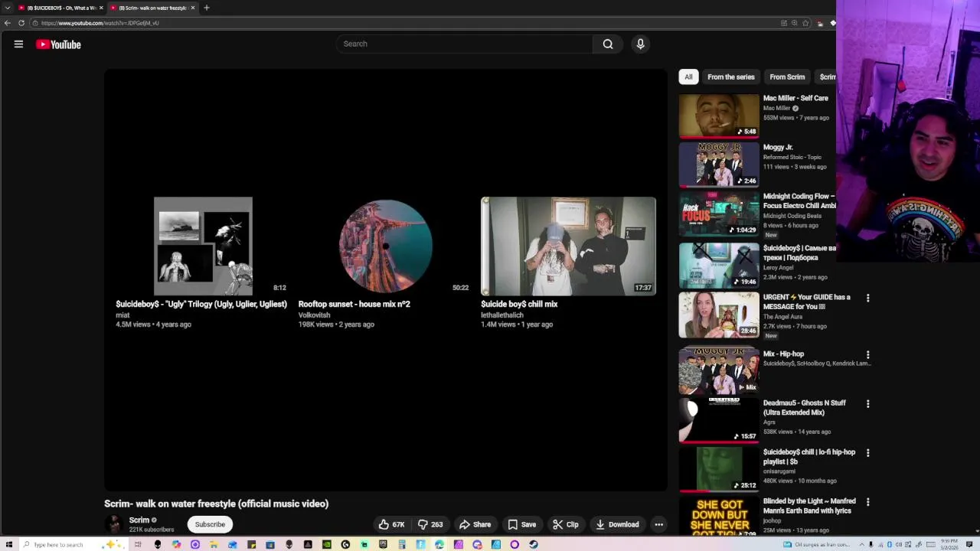Select the All filter chip
Screen dimensions: 980x551
coord(688,77)
